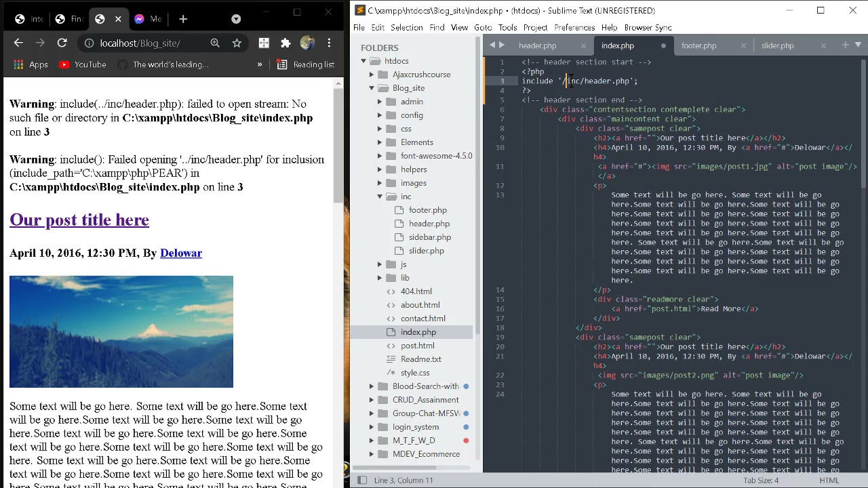Screen dimensions: 868x488
Task: Open the Chrome three-dot menu
Action: click(329, 43)
